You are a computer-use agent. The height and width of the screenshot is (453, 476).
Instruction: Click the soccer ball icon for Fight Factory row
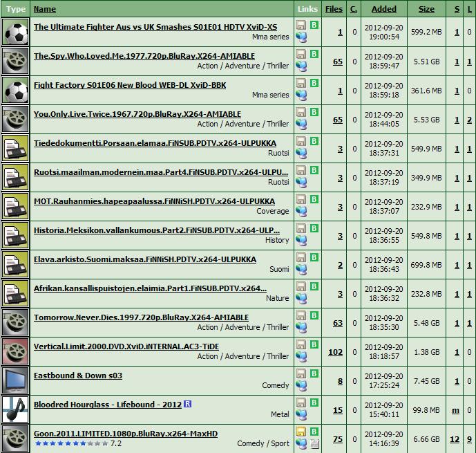click(15, 90)
